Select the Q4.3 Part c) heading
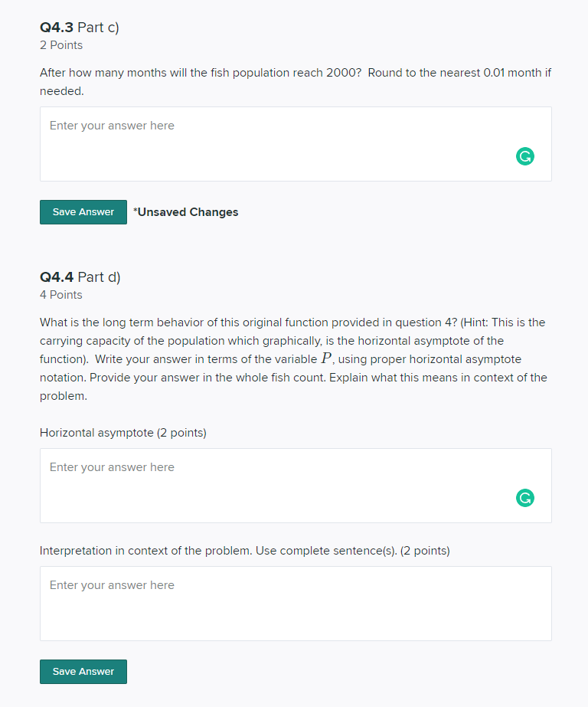The height and width of the screenshot is (707, 588). (x=80, y=27)
